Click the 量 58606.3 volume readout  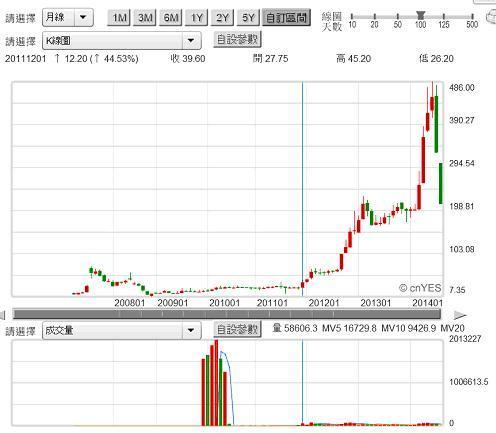tap(295, 328)
